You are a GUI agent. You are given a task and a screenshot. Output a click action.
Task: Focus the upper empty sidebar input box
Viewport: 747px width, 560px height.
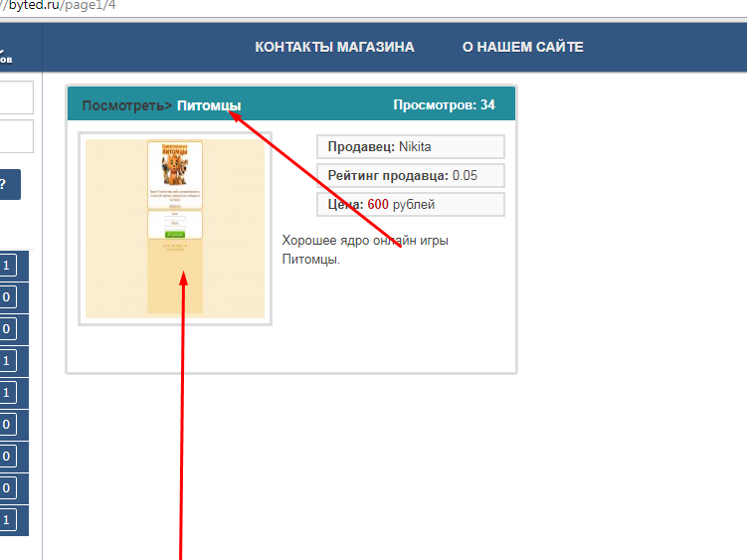[x=16, y=97]
